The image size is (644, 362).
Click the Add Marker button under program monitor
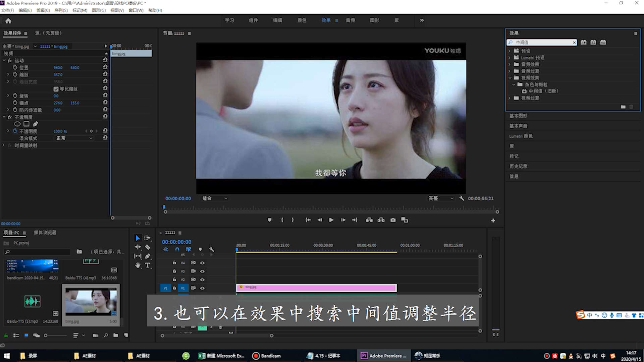269,220
